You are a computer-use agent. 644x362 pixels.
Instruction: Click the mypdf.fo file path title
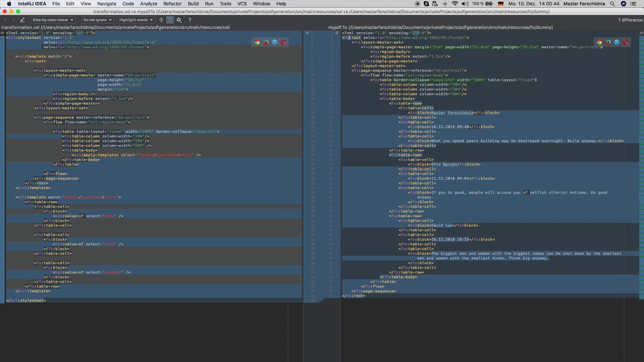441,27
